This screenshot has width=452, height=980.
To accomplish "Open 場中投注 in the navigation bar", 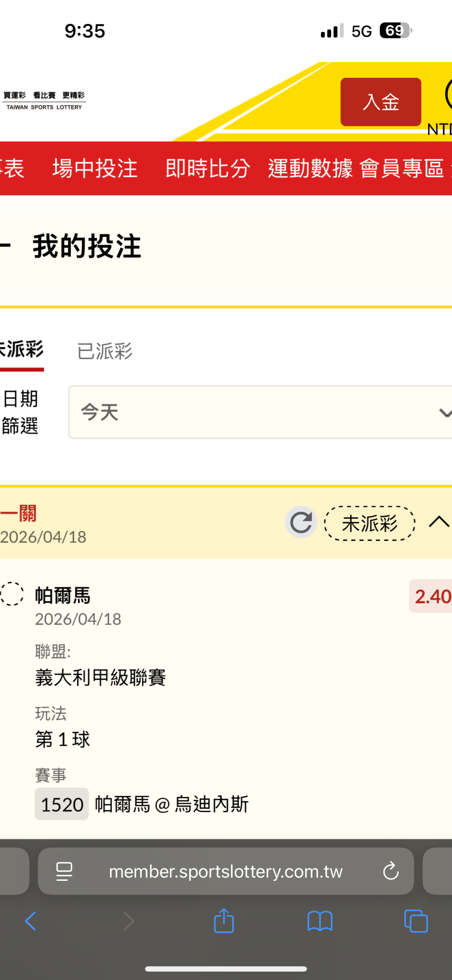I will point(95,168).
